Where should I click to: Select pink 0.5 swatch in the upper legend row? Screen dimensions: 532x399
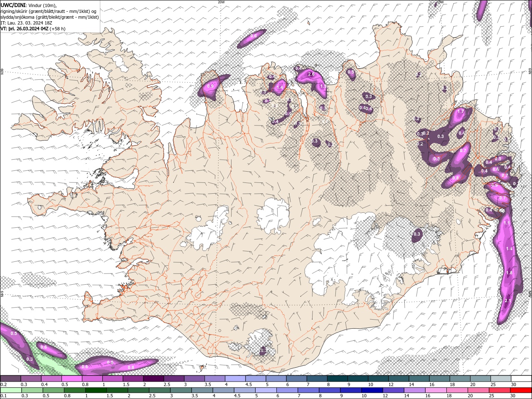[72, 379]
